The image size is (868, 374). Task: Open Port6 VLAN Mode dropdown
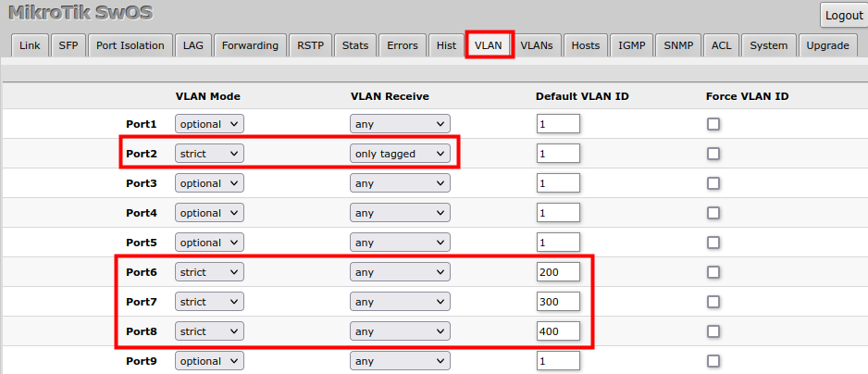209,272
